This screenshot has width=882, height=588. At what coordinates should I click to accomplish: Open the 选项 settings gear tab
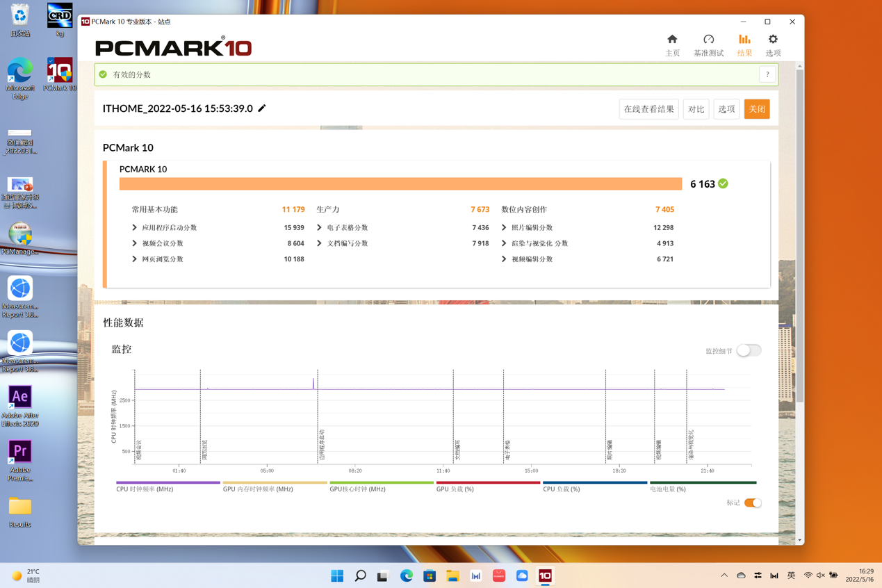773,45
